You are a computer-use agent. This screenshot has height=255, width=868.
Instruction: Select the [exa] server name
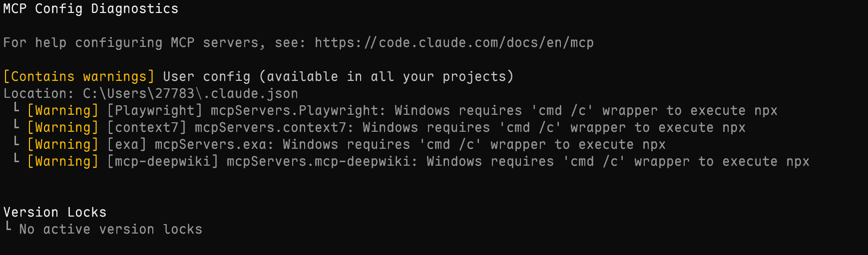127,145
